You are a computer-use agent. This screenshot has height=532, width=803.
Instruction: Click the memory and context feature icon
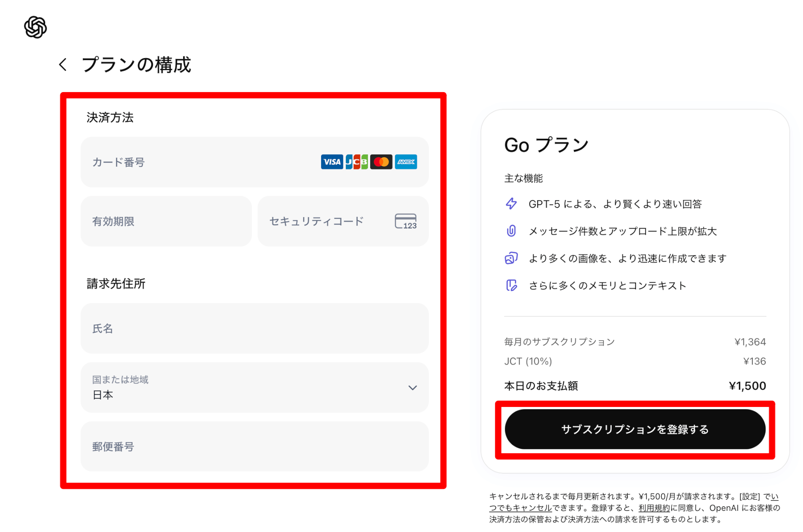click(x=511, y=285)
